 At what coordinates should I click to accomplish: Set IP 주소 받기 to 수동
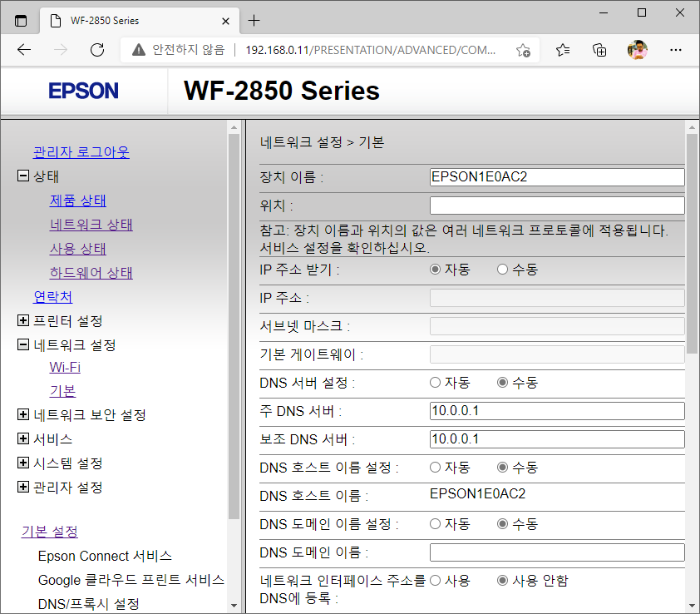point(502,270)
